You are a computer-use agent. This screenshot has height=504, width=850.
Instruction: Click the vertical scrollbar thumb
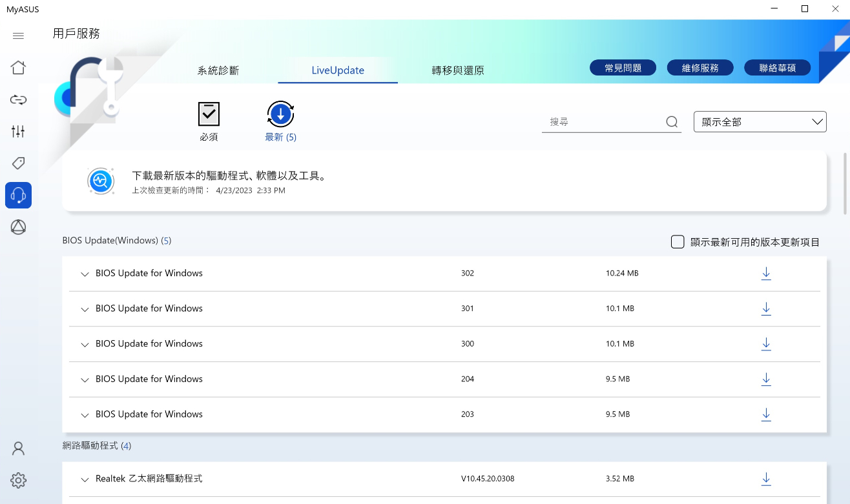point(845,184)
